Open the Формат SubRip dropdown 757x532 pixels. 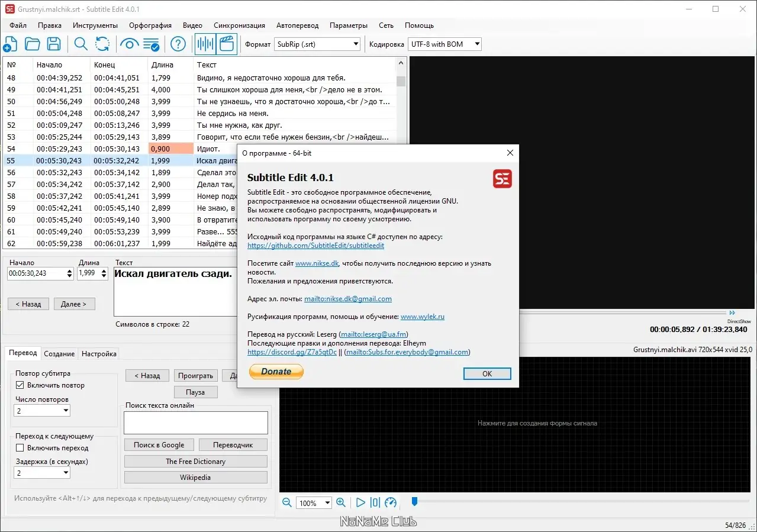(x=317, y=44)
